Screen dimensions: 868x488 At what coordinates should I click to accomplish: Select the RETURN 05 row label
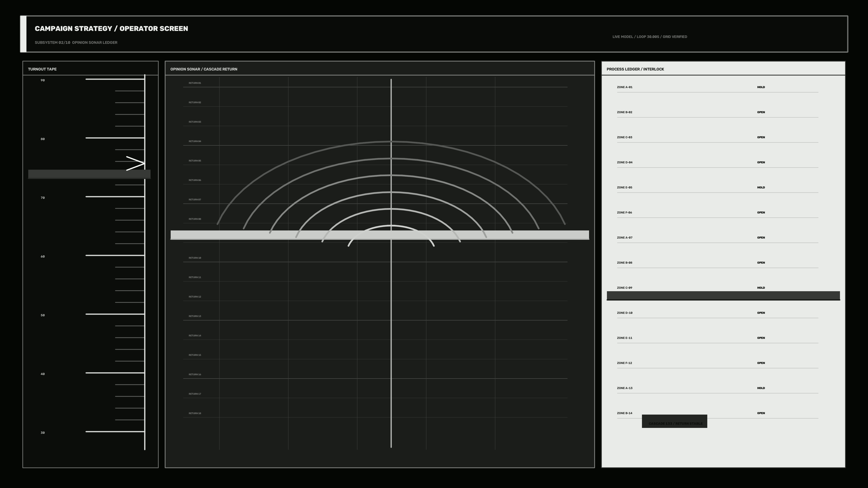point(195,161)
